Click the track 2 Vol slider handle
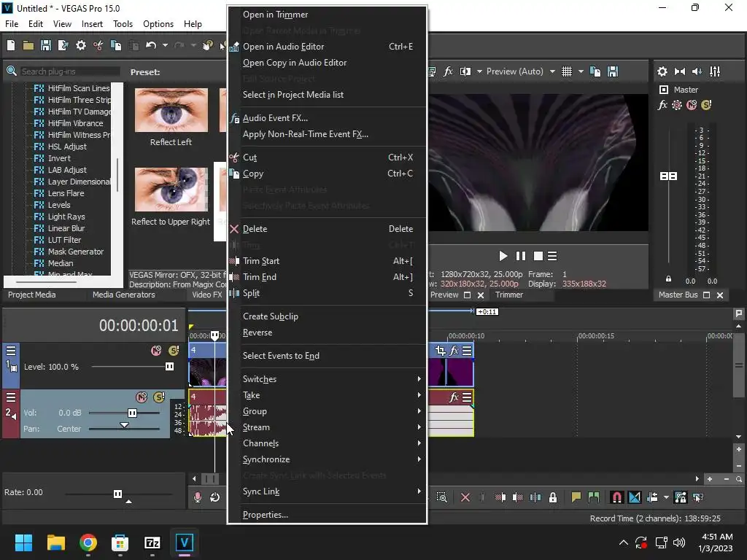The width and height of the screenshot is (747, 560). pyautogui.click(x=132, y=413)
